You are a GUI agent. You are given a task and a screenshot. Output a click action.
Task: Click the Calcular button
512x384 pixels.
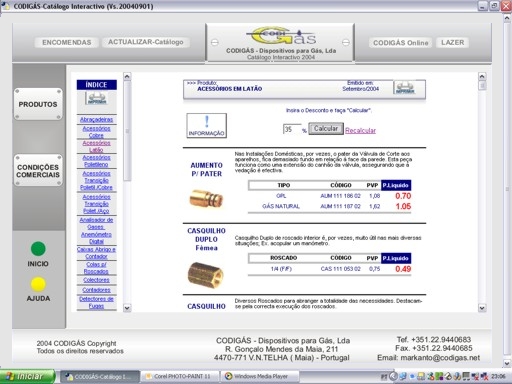(326, 129)
